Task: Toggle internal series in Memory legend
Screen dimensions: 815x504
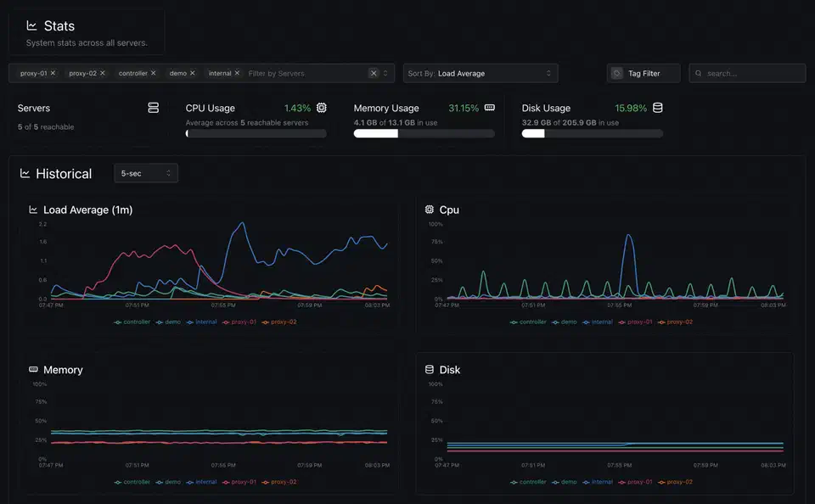Action: coord(201,482)
